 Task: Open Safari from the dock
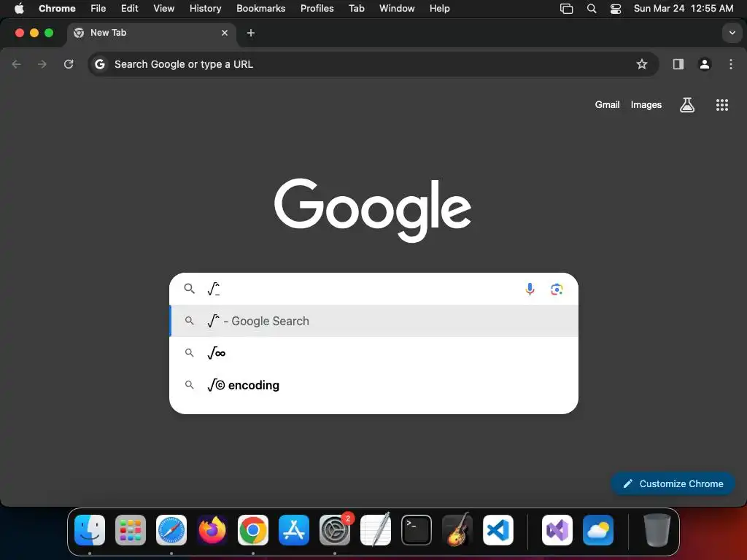click(x=171, y=530)
